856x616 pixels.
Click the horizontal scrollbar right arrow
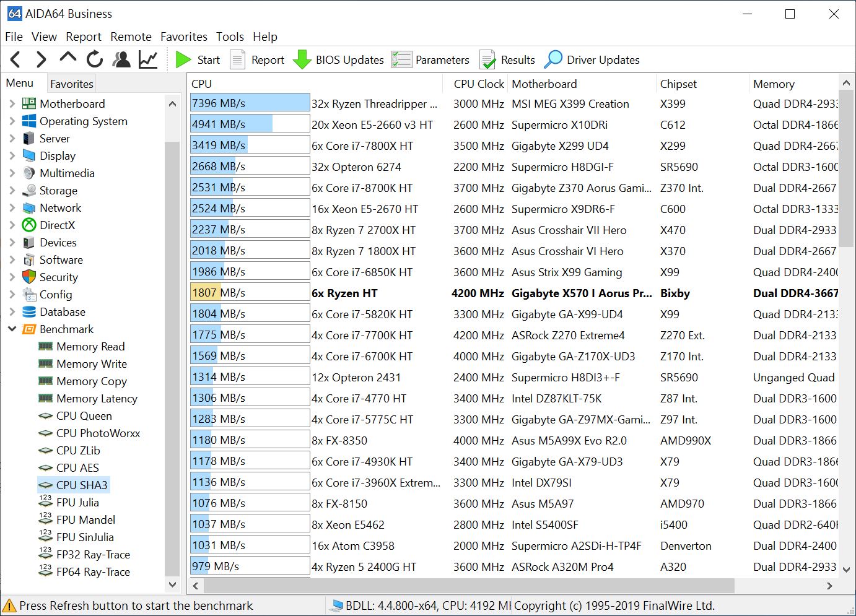830,586
